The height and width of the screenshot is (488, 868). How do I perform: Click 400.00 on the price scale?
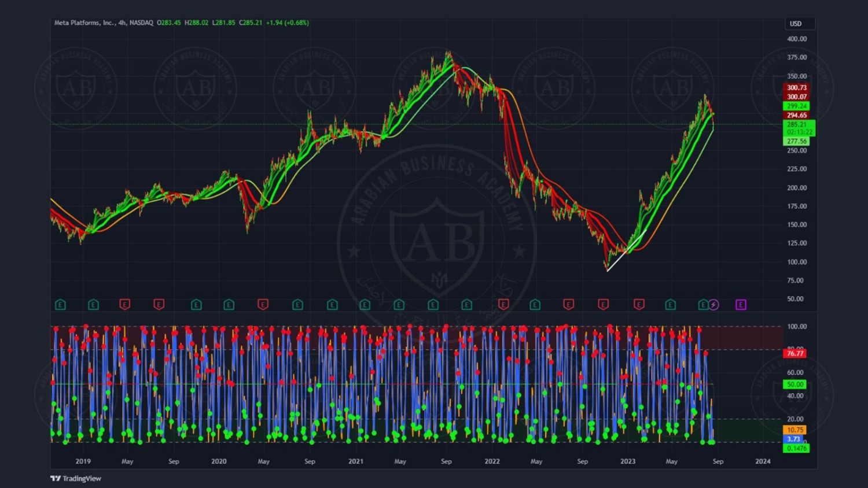[x=797, y=39]
